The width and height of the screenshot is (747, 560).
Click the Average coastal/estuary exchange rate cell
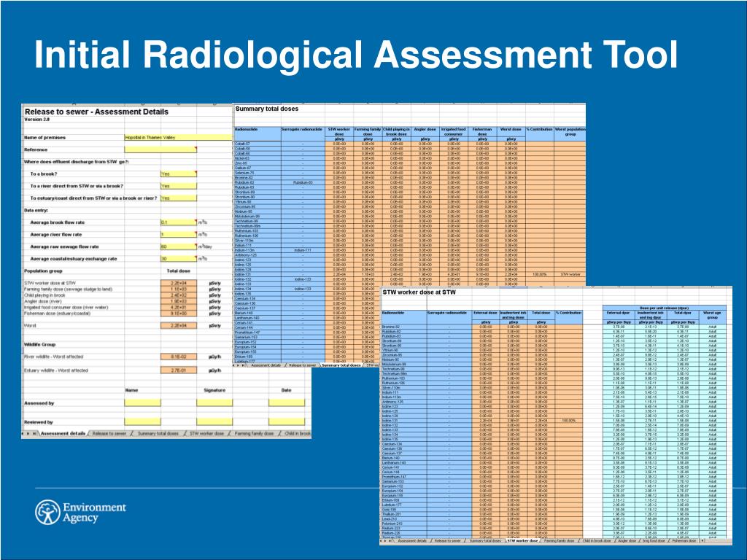178,259
